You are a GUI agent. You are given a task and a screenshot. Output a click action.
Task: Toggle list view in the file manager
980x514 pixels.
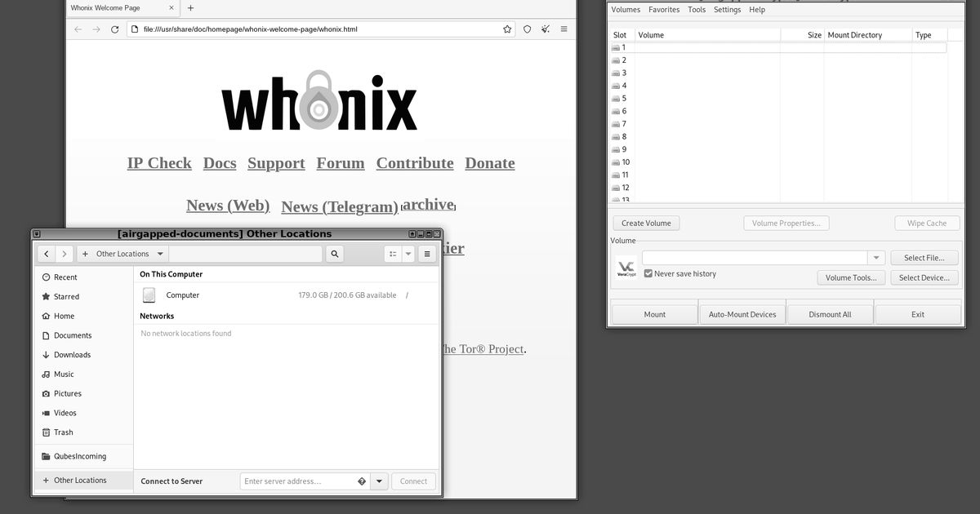pos(393,254)
